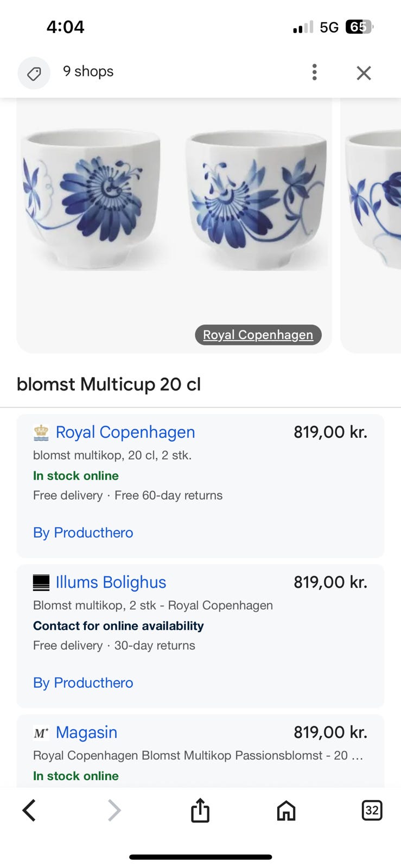Close the shops panel with X
This screenshot has width=401, height=868.
point(364,73)
